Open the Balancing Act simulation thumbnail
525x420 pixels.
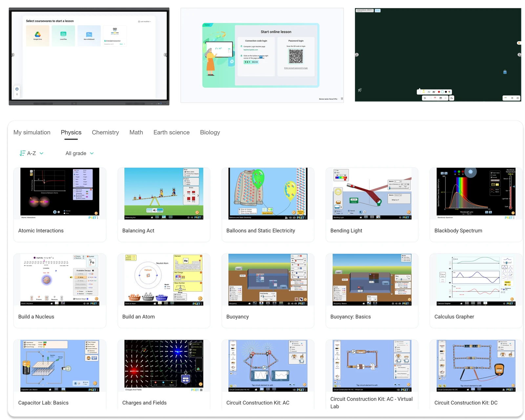[x=164, y=193]
